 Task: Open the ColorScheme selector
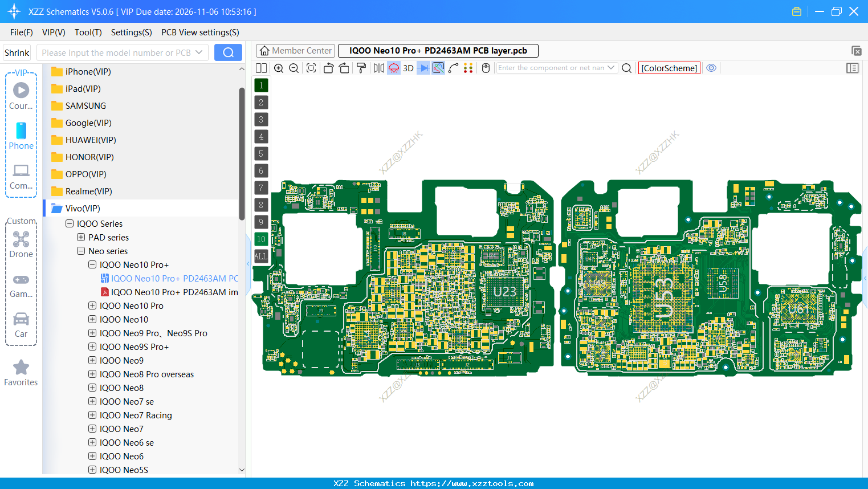point(669,67)
